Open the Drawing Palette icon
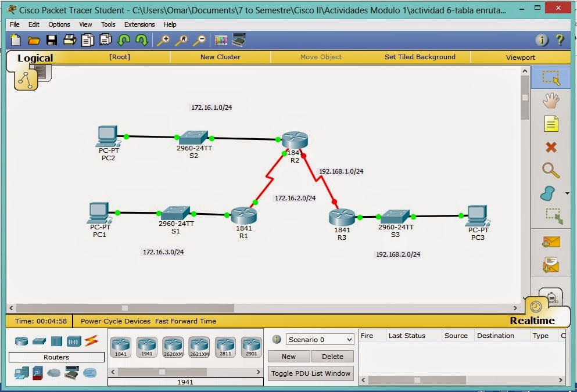Viewport: 577px width, 392px height. tap(221, 40)
